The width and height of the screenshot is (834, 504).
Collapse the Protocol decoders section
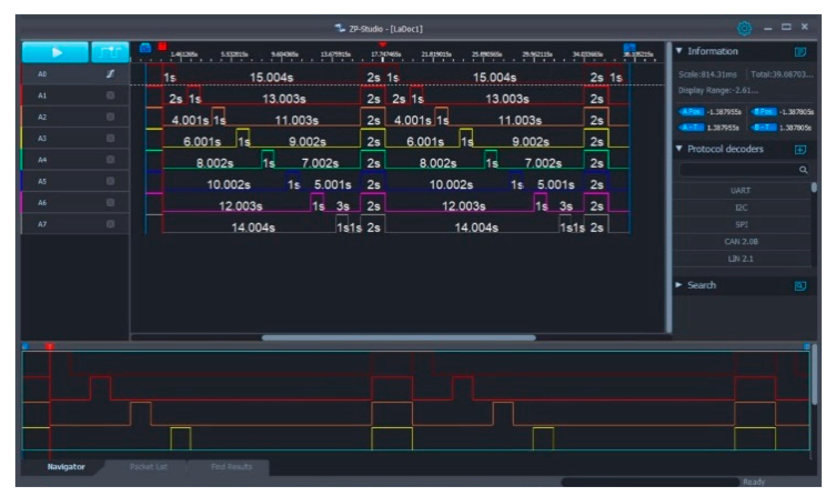click(679, 148)
